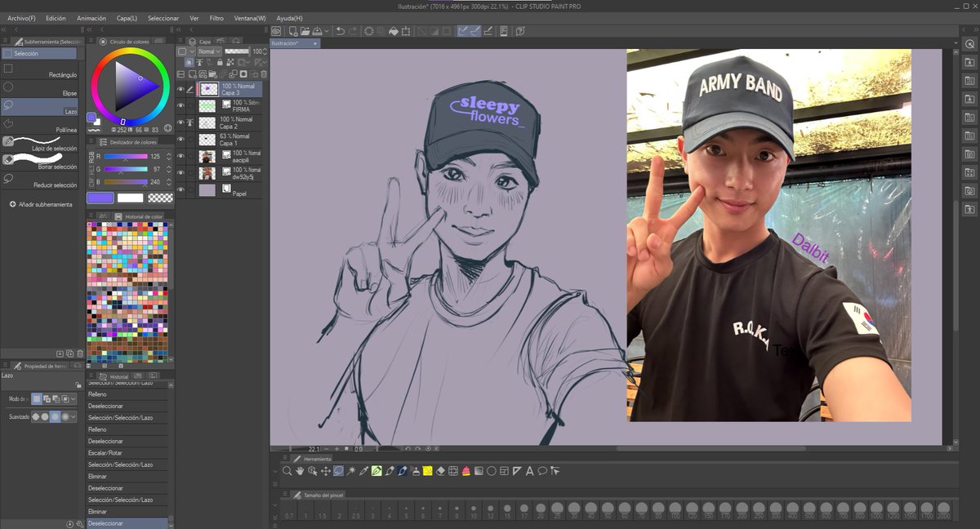
Task: Select the Polilínea selection subtool
Action: tap(39, 126)
